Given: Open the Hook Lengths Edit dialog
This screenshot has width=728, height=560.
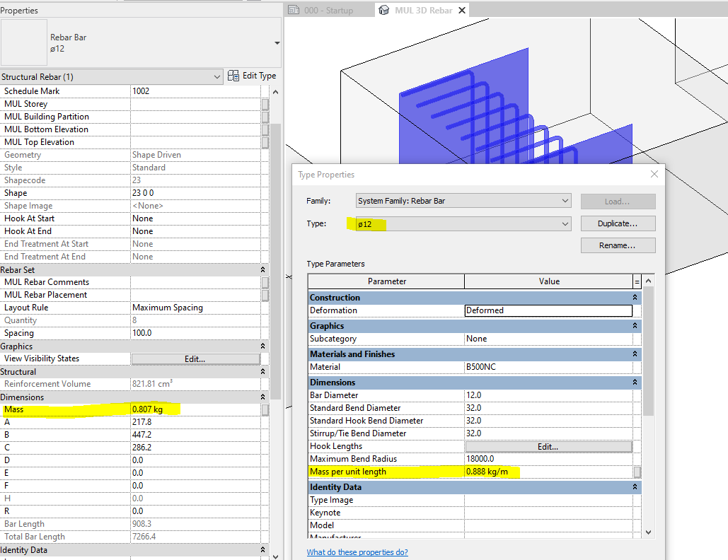Looking at the screenshot, I should pyautogui.click(x=548, y=445).
